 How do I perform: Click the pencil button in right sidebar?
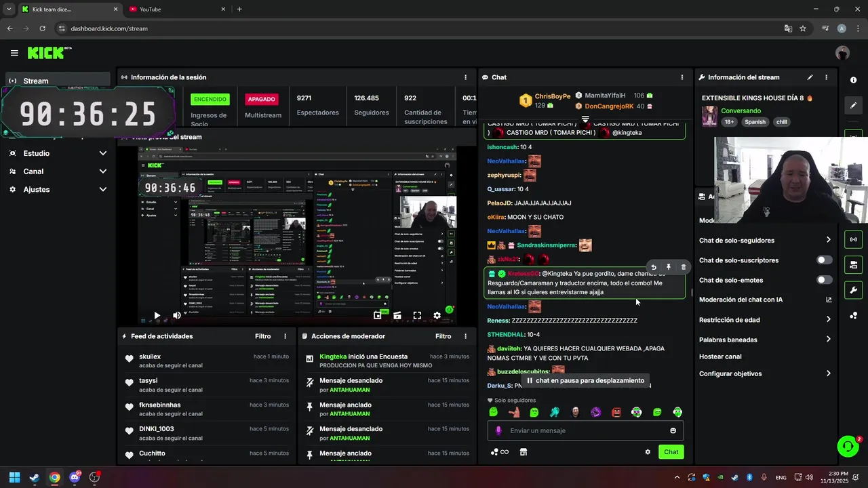point(853,105)
